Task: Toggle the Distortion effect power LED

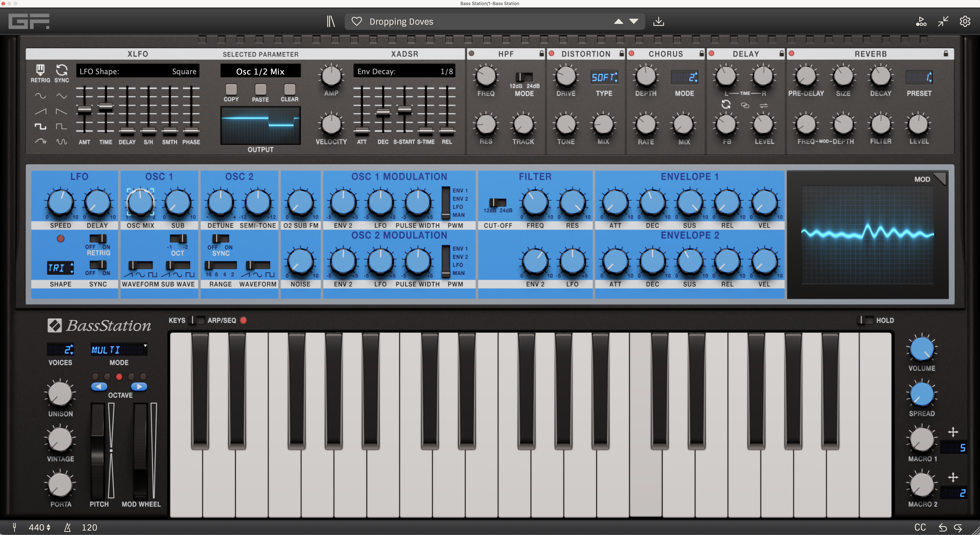Action: coord(552,54)
